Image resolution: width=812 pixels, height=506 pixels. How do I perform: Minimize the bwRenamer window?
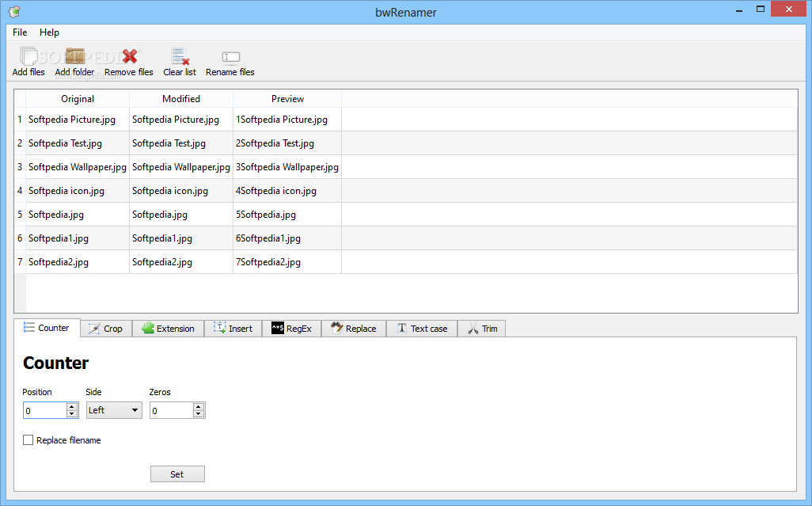click(739, 10)
